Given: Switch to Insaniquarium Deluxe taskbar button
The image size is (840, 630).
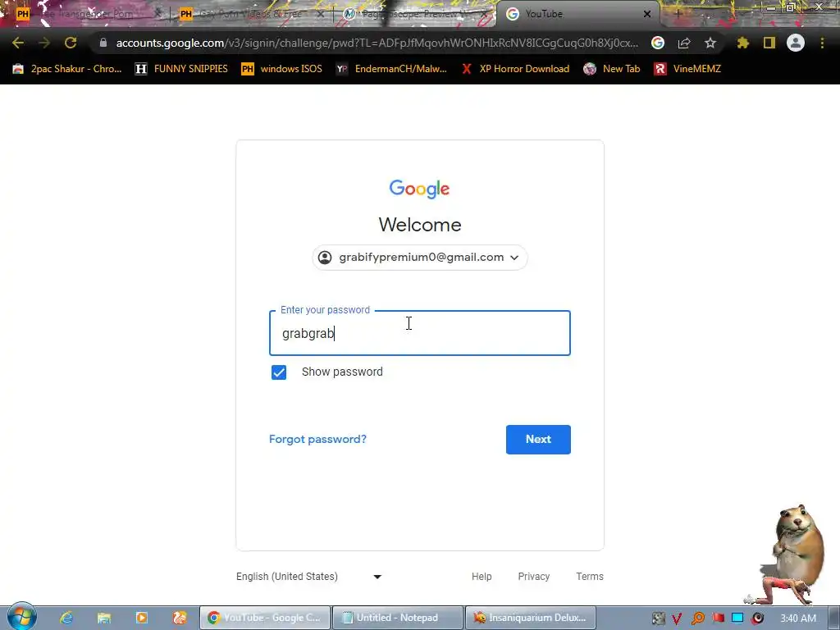Looking at the screenshot, I should [531, 618].
